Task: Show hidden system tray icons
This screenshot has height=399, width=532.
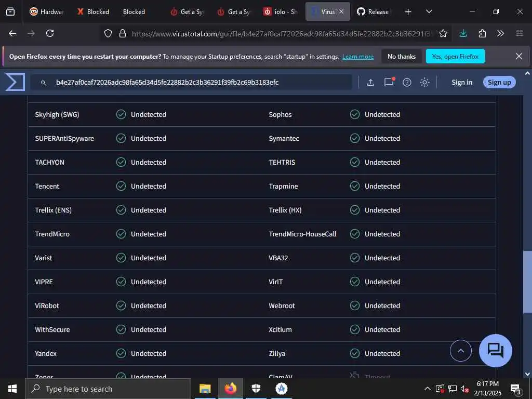Action: 427,389
